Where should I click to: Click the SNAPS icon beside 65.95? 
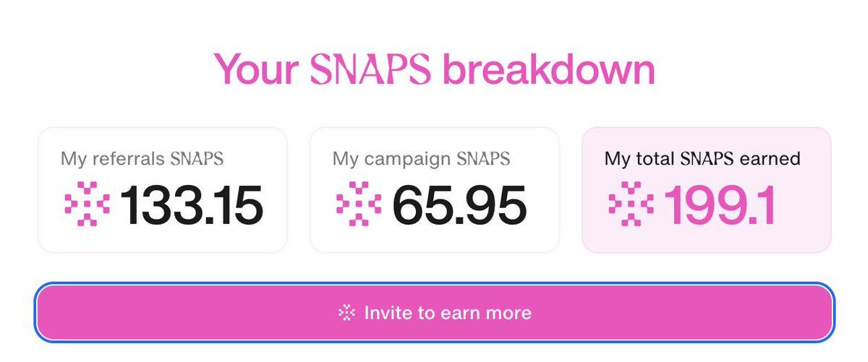(359, 204)
